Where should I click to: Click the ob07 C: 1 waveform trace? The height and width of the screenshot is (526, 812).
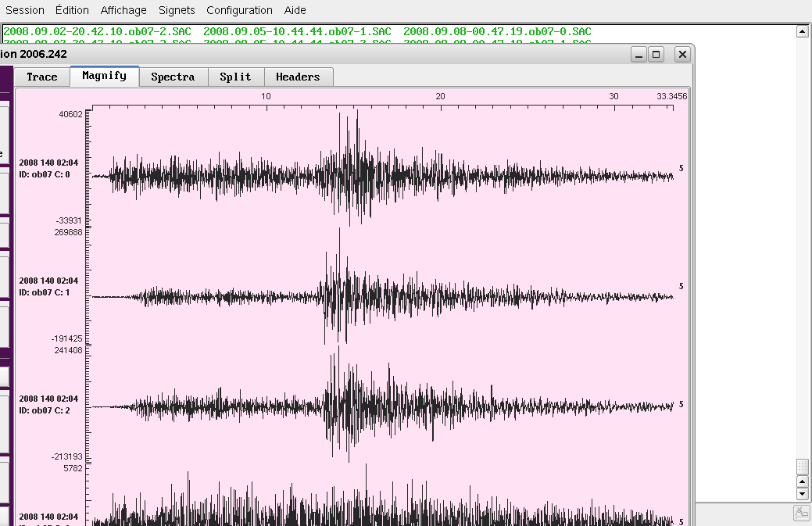[383, 296]
